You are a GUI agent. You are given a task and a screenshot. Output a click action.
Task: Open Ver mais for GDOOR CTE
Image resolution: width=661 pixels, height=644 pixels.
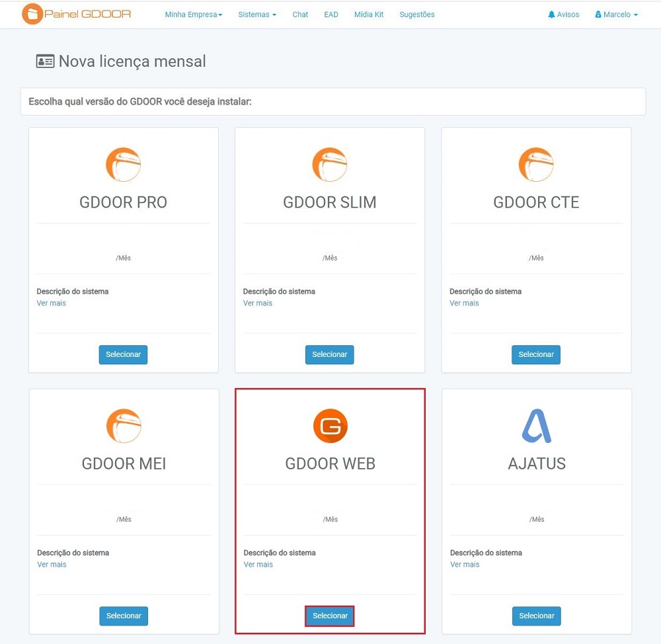pyautogui.click(x=464, y=303)
